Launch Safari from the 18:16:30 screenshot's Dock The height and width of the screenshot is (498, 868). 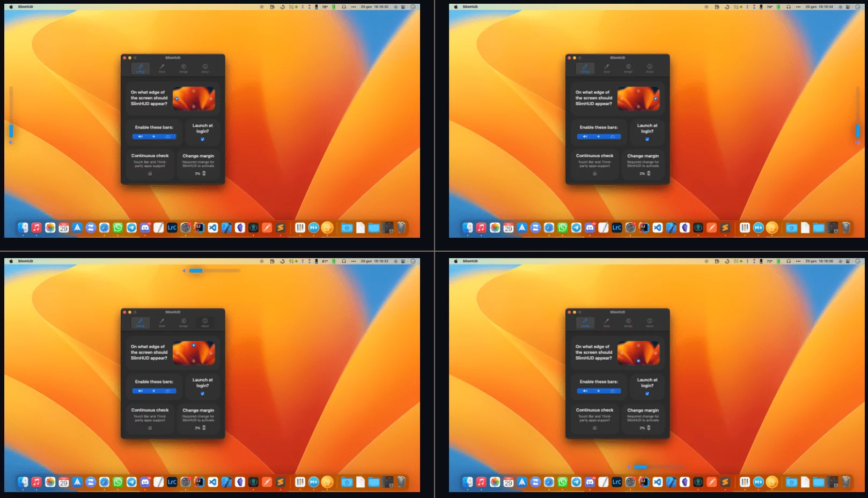click(x=104, y=228)
